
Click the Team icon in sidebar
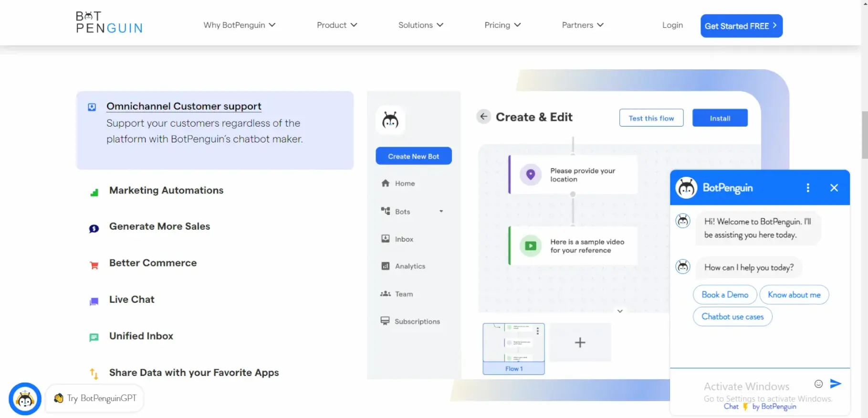(x=386, y=294)
